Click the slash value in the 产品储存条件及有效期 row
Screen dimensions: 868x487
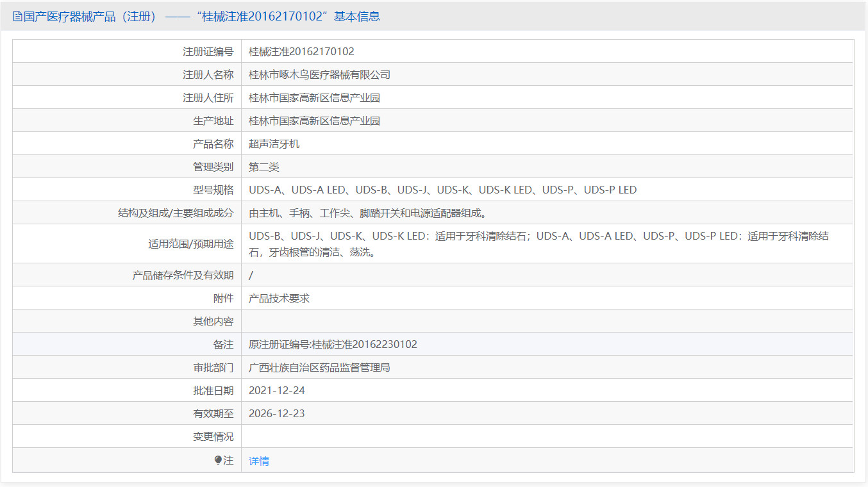coord(251,275)
